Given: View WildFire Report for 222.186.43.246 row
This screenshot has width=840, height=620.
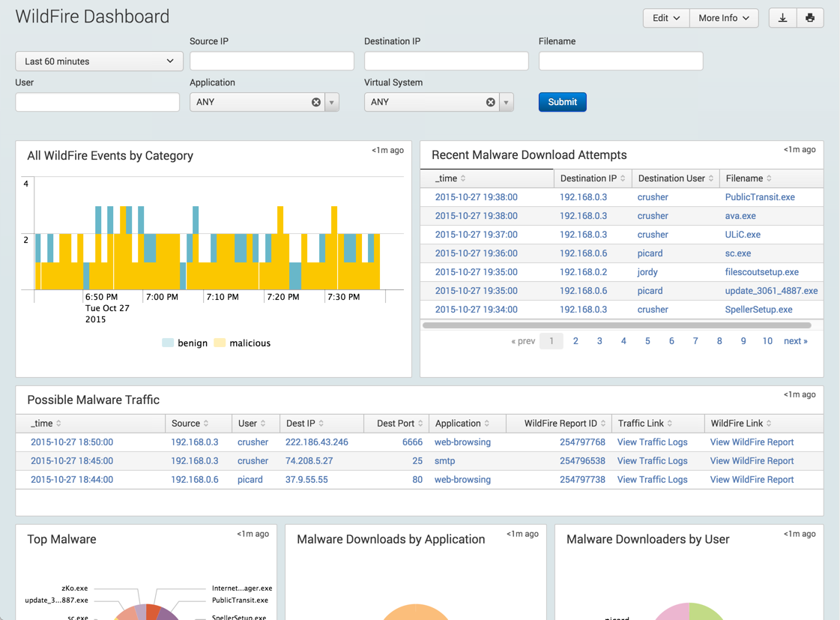Looking at the screenshot, I should [x=752, y=442].
